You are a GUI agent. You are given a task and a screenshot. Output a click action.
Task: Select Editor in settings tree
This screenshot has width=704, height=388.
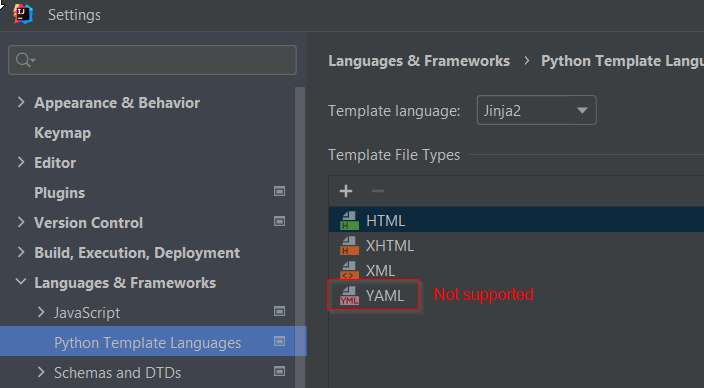(x=55, y=163)
